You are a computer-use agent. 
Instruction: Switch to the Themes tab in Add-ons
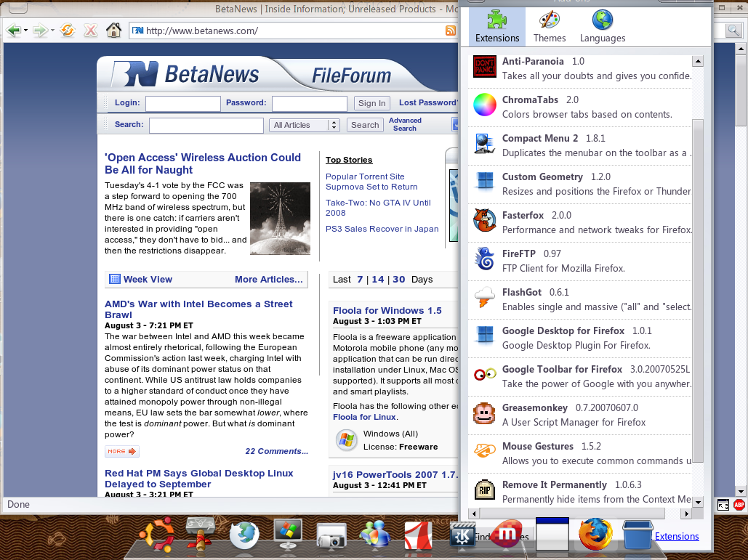pos(550,27)
